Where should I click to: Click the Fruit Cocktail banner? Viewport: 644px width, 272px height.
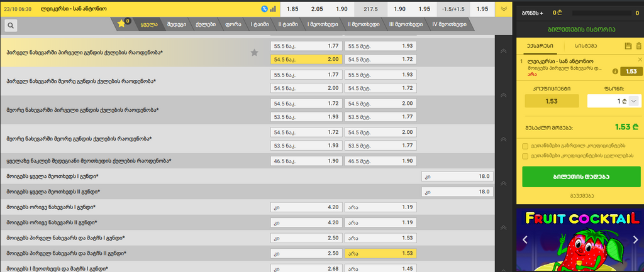[x=580, y=240]
